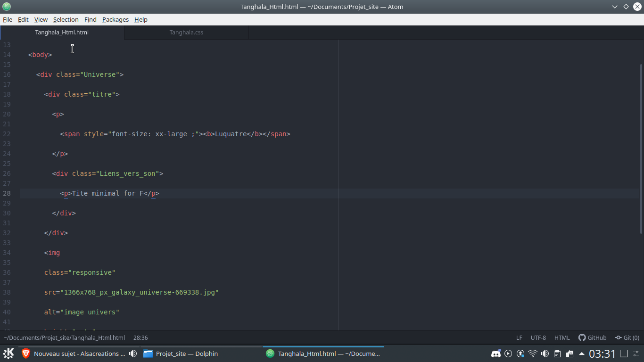Click the word Luquatre in line 22

click(x=231, y=134)
